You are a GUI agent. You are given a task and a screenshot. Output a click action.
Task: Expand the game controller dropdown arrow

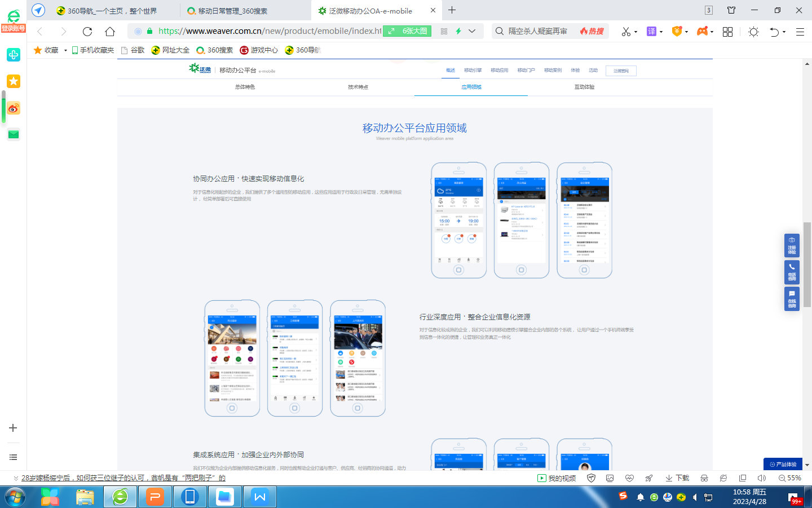pyautogui.click(x=712, y=32)
